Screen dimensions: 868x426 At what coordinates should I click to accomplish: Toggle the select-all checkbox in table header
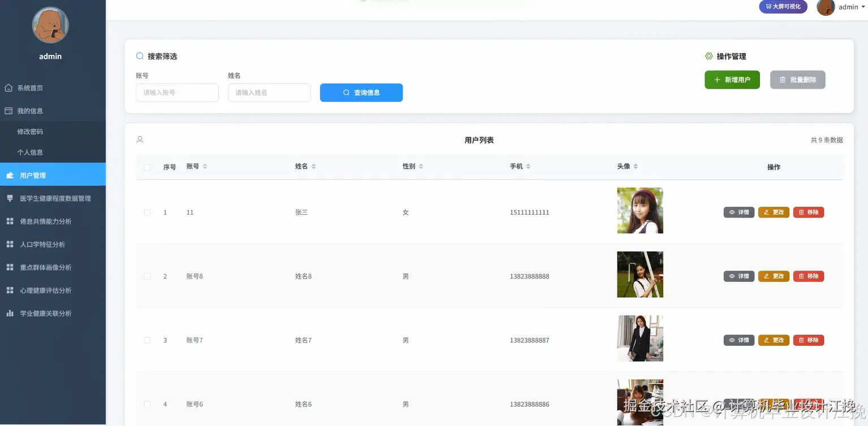tap(148, 167)
